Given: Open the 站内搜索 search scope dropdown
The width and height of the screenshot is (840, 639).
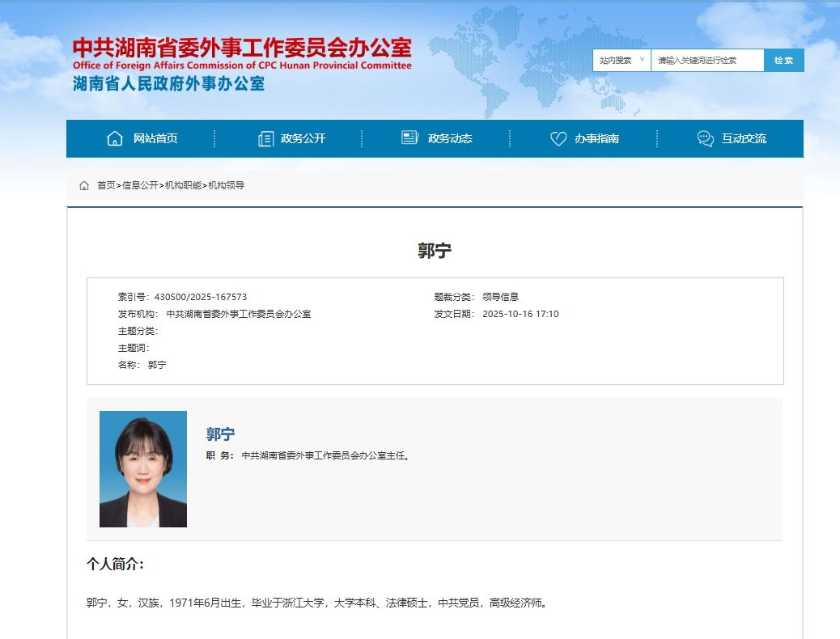Looking at the screenshot, I should coord(622,61).
